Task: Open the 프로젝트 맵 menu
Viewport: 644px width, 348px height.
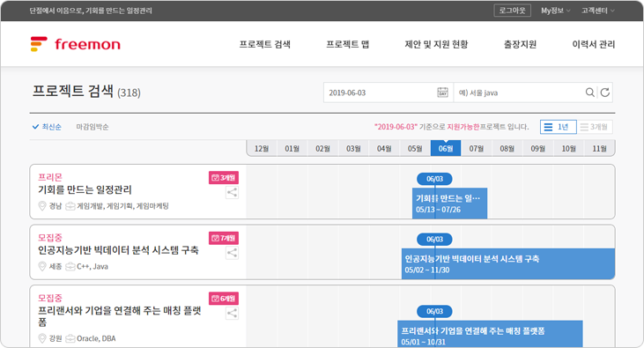Action: click(347, 44)
